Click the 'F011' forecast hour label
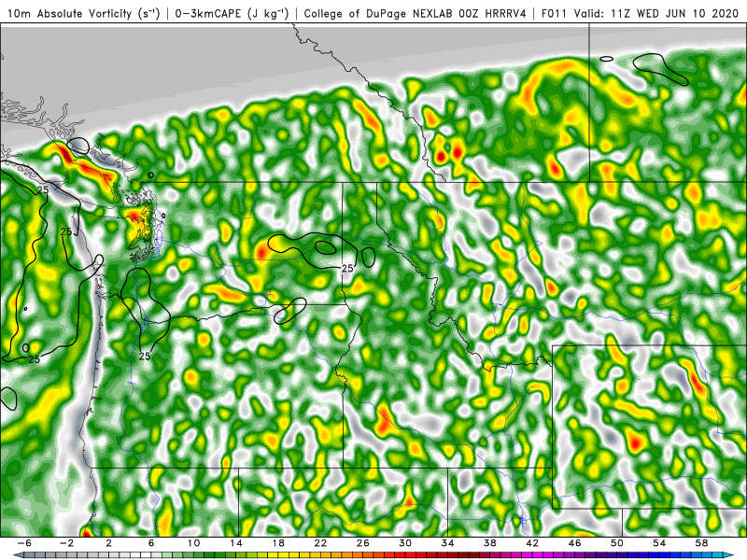This screenshot has height=560, width=747. (555, 13)
